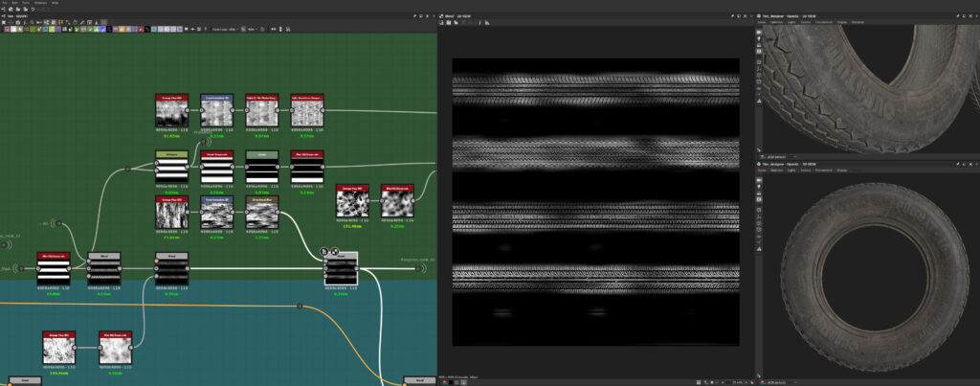Click the Undo icon in the main toolbar
The width and height of the screenshot is (980, 386).
click(33, 10)
